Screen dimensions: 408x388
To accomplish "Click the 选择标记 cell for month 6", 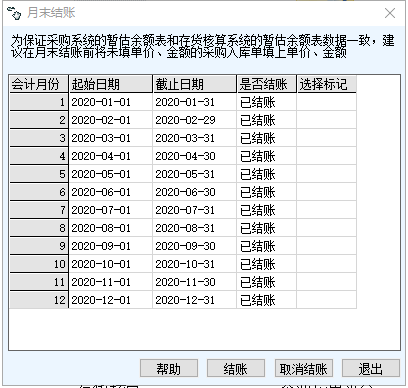I will [327, 192].
